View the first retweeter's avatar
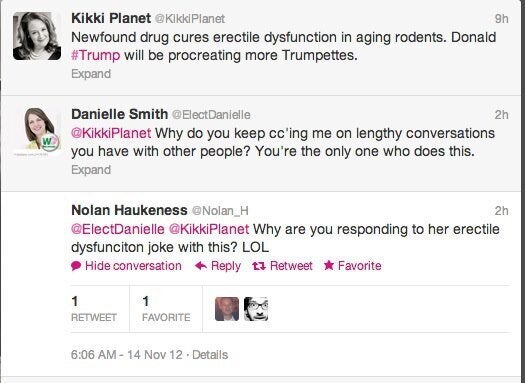The width and height of the screenshot is (525, 383). tap(227, 309)
